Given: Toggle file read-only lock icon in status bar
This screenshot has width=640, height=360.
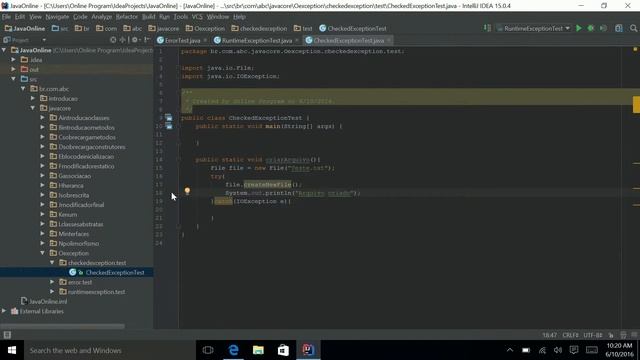Looking at the screenshot, I should [611, 335].
